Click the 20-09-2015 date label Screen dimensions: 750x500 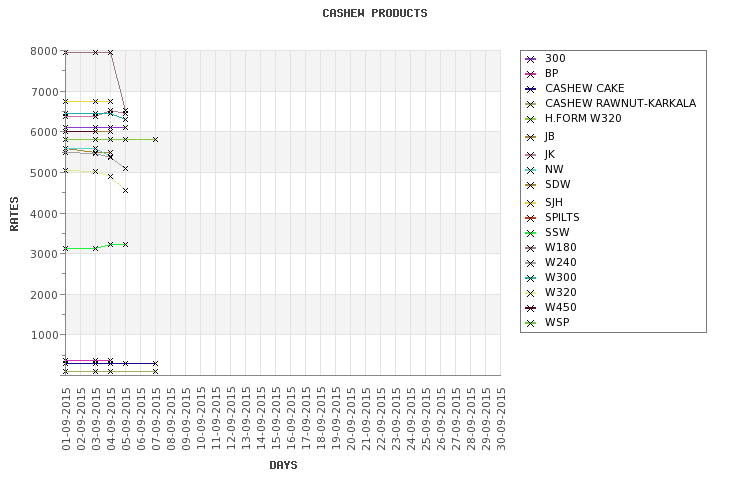(x=352, y=419)
